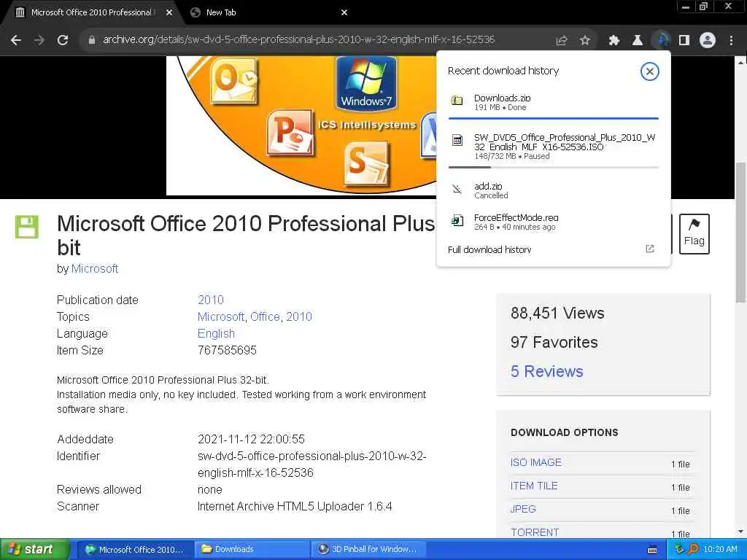747x560 pixels.
Task: Click the forward navigation arrow
Action: coord(39,40)
